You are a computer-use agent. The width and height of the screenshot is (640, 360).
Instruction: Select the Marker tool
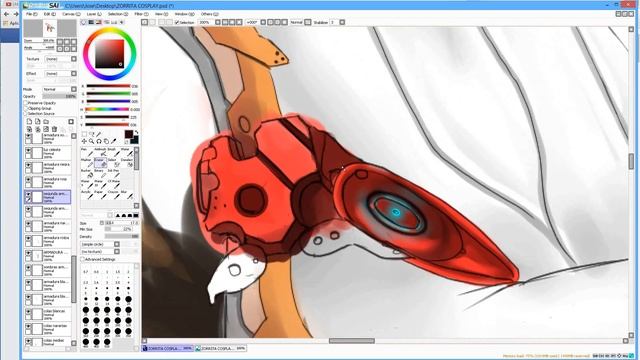pyautogui.click(x=86, y=162)
